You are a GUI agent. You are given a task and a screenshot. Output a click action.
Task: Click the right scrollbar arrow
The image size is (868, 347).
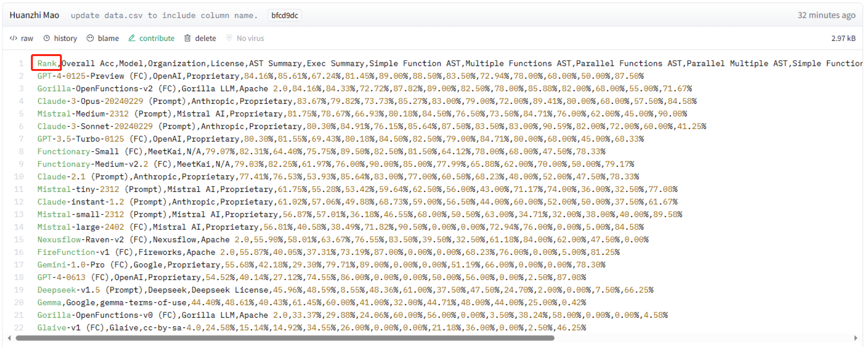click(856, 338)
